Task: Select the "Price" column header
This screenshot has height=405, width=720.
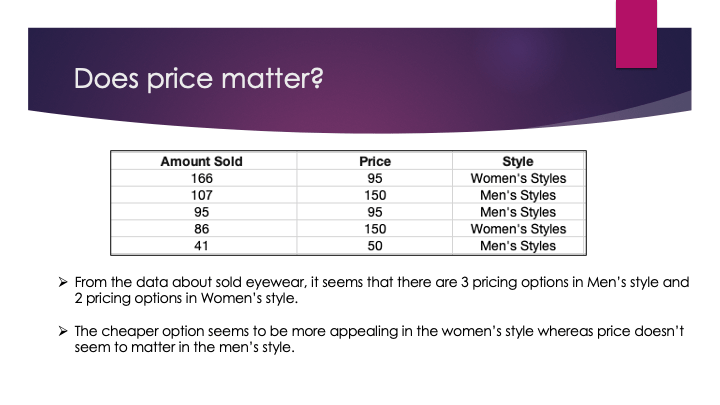Action: point(374,161)
